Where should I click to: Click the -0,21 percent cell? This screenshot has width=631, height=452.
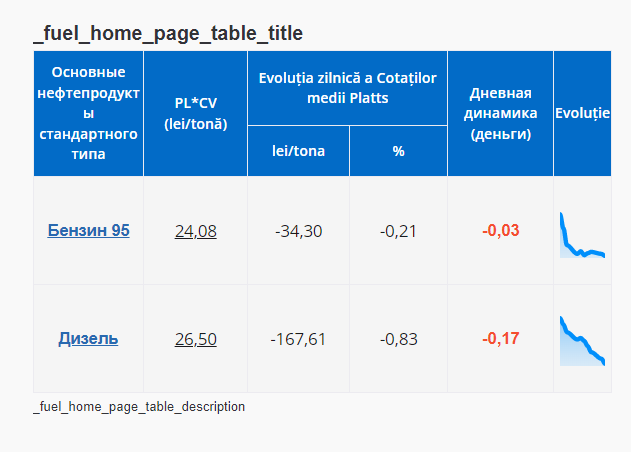pyautogui.click(x=398, y=231)
